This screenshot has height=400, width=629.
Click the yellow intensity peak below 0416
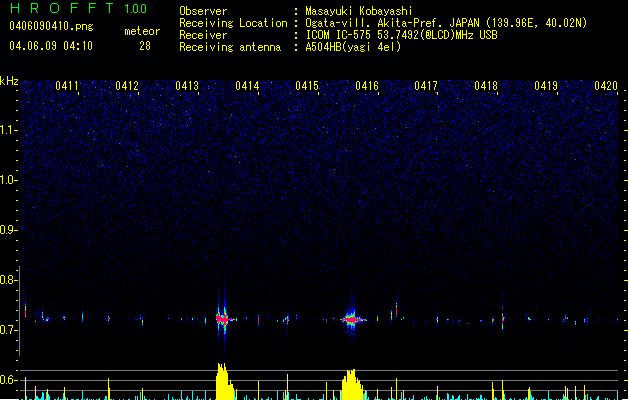click(x=353, y=385)
